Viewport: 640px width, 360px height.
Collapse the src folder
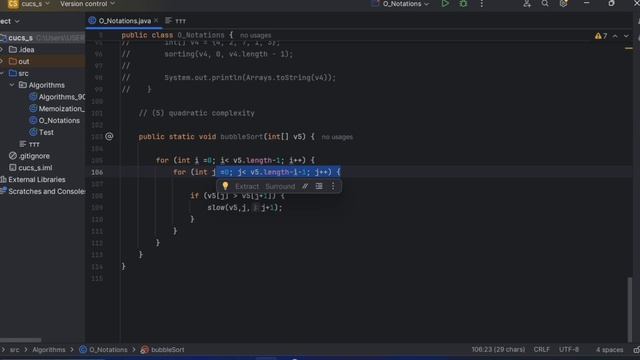(x=2, y=73)
